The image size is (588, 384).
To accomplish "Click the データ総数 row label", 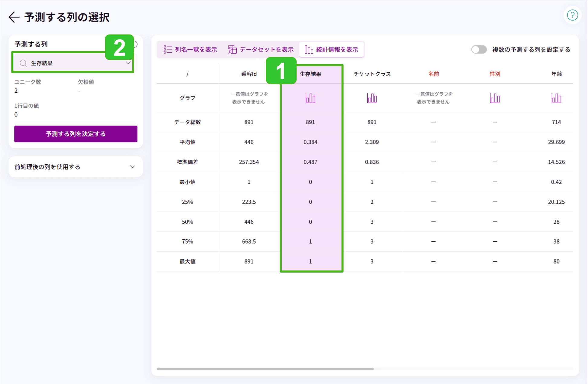I will point(187,122).
